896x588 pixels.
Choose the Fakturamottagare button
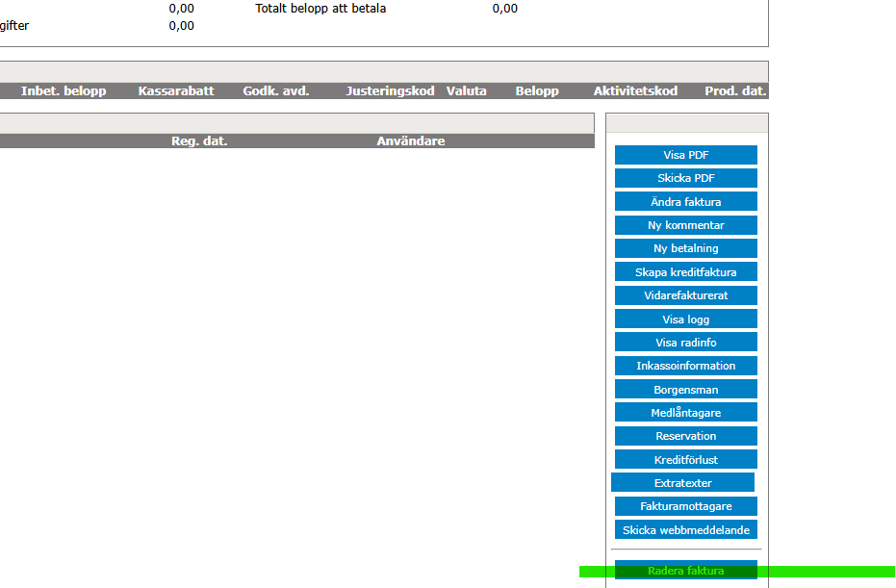pos(685,506)
